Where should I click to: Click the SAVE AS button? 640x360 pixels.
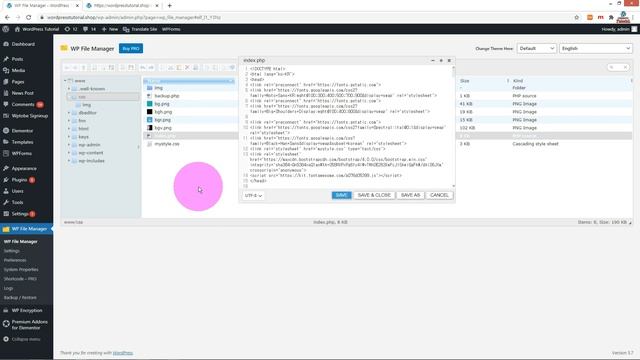[x=410, y=195]
